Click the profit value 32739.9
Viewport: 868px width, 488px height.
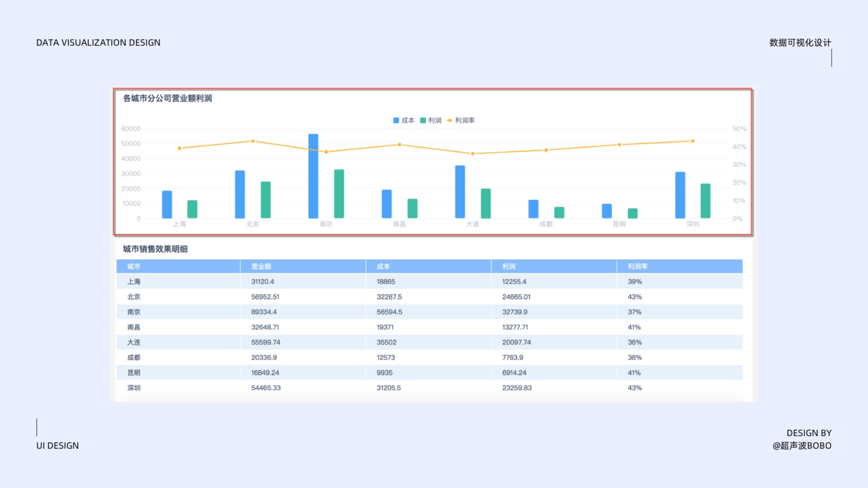coord(515,312)
